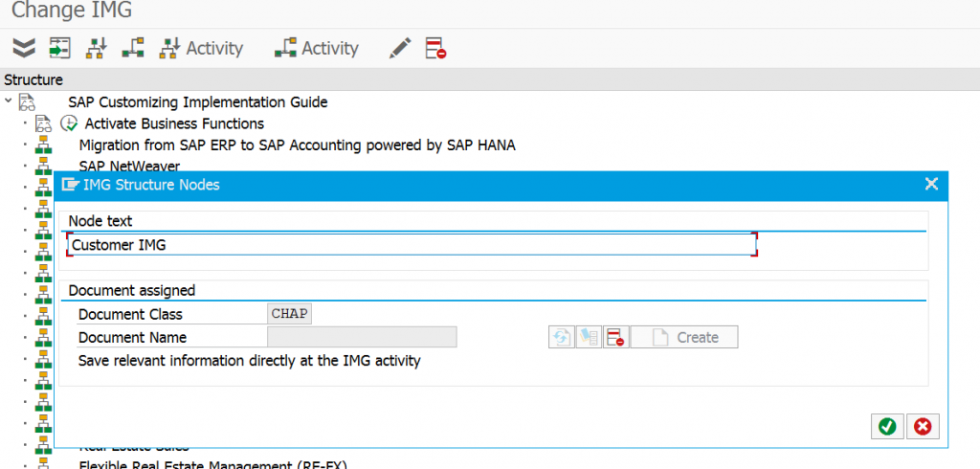Click the Node text input field
This screenshot has width=980, height=469.
(x=412, y=244)
